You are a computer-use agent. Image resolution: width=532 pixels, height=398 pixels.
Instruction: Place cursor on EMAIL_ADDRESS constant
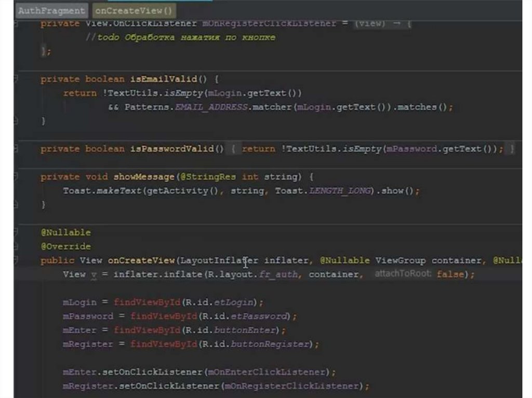210,107
